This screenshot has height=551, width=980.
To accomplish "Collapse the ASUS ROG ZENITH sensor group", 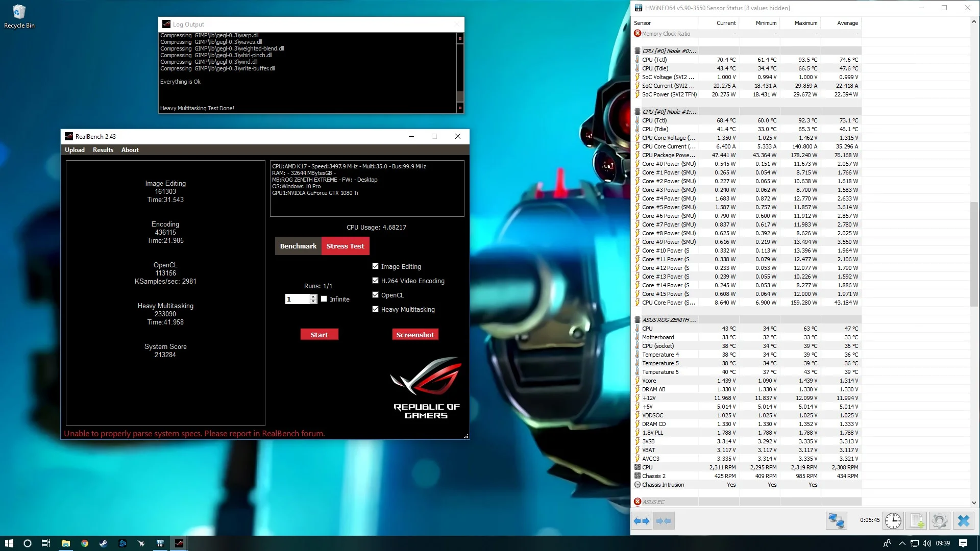I will (638, 320).
